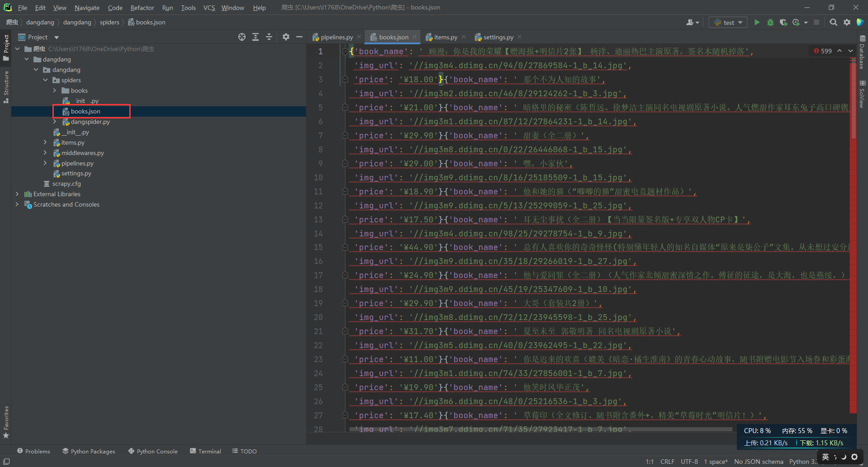868x467 pixels.
Task: Close the pipelines.py editor tab
Action: click(x=359, y=37)
